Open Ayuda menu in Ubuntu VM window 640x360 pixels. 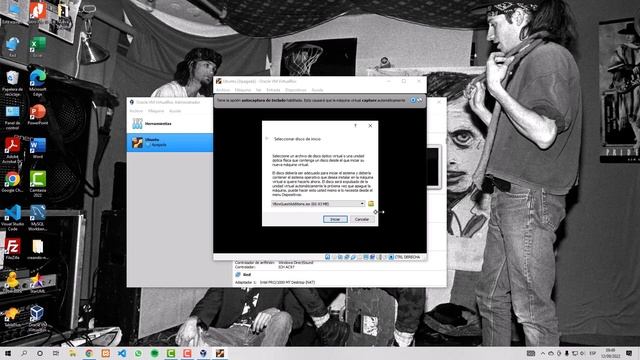pyautogui.click(x=317, y=90)
